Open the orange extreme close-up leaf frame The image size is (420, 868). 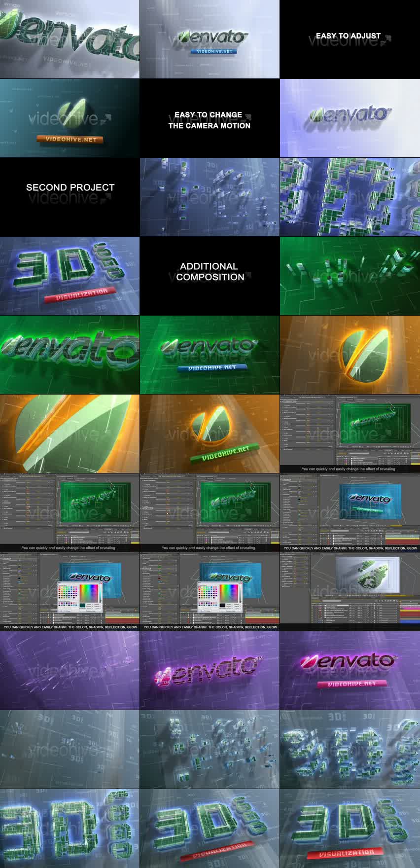pos(70,434)
